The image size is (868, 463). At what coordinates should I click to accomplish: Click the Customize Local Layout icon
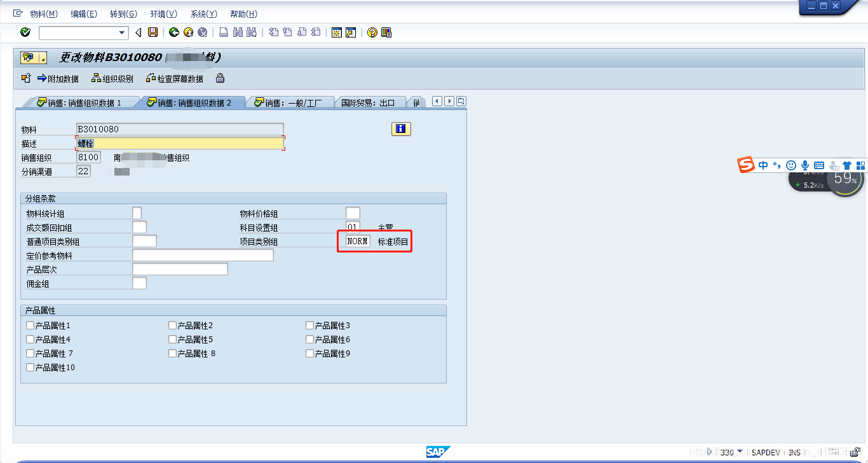tap(386, 32)
